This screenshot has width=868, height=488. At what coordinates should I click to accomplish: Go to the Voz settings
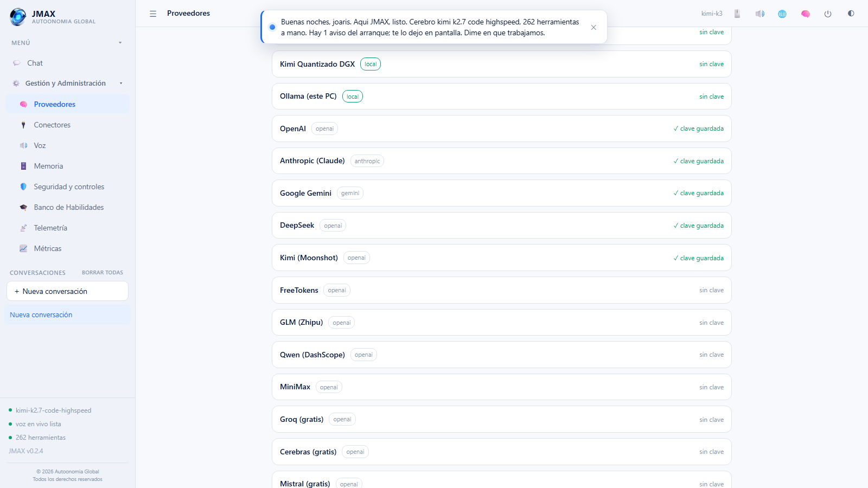click(x=67, y=145)
